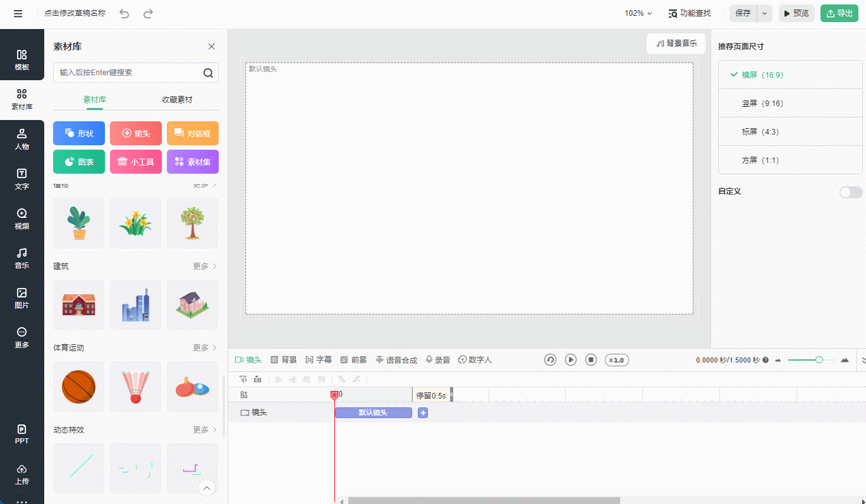Click the filter icon in timeline toolbar
The height and width of the screenshot is (504, 866).
(x=243, y=380)
